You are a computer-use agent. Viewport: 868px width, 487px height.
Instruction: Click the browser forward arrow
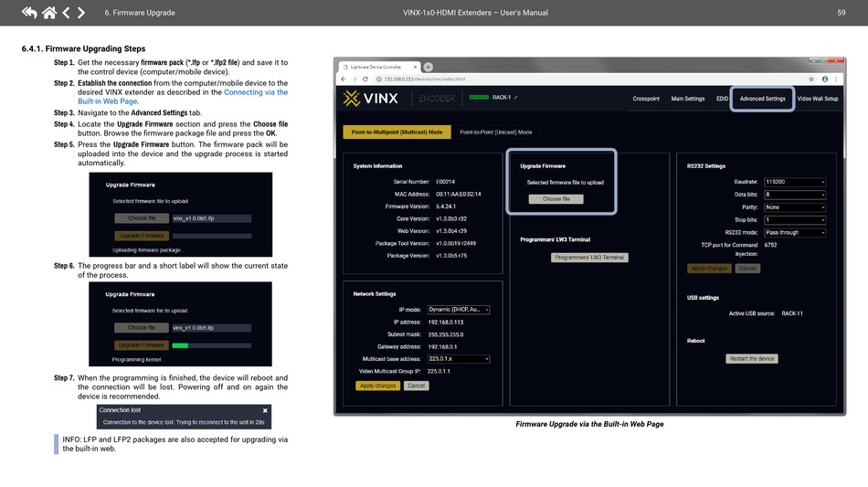pyautogui.click(x=355, y=79)
